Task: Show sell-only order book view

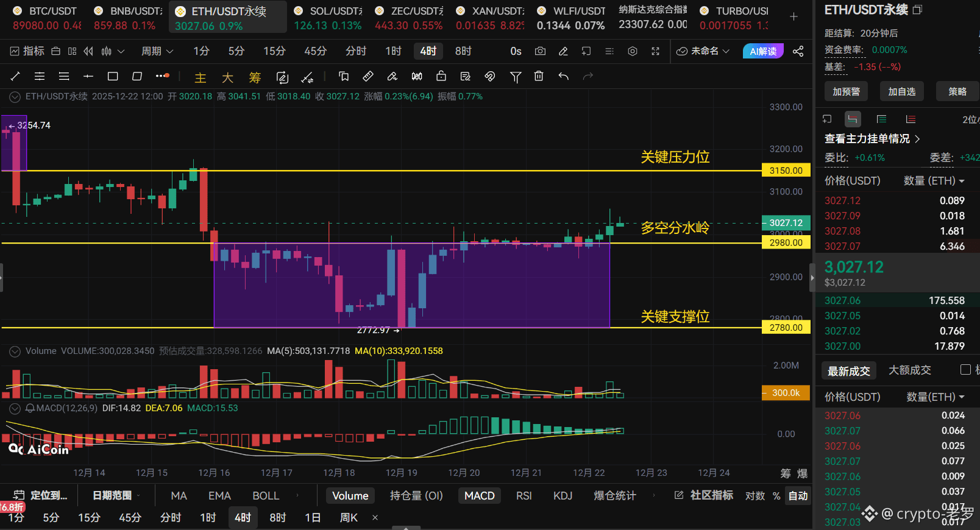Action: click(911, 119)
